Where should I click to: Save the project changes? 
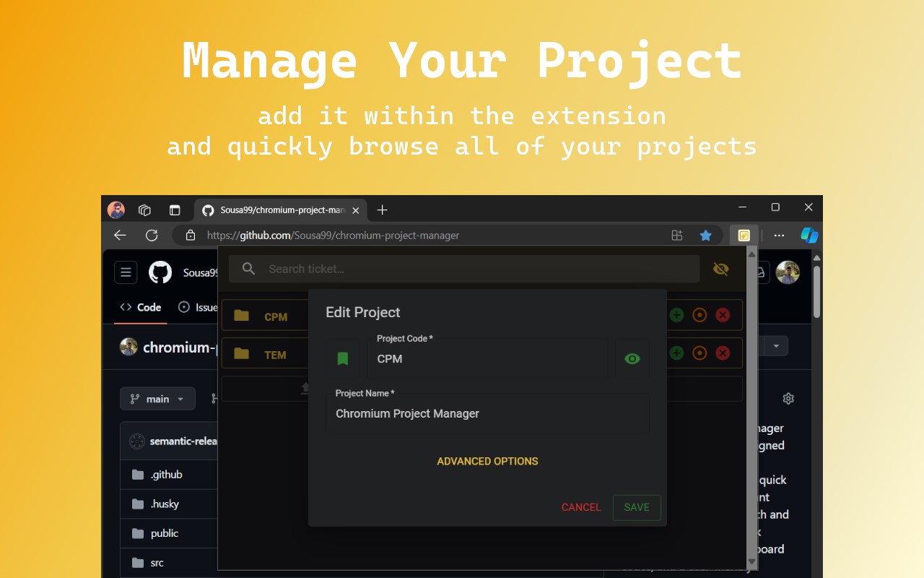pos(637,507)
